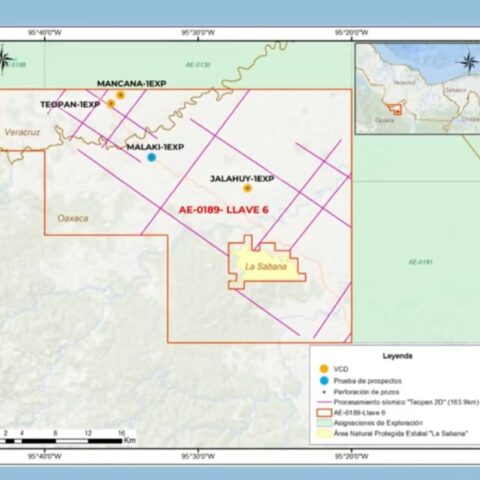
Task: Click the TEOPAN-1EXP orange well marker
Action: [x=111, y=104]
